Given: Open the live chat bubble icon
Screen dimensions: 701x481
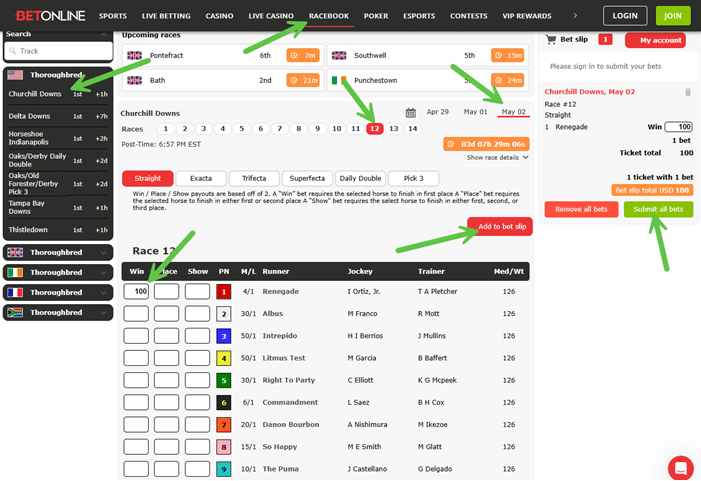Looking at the screenshot, I should [x=680, y=468].
